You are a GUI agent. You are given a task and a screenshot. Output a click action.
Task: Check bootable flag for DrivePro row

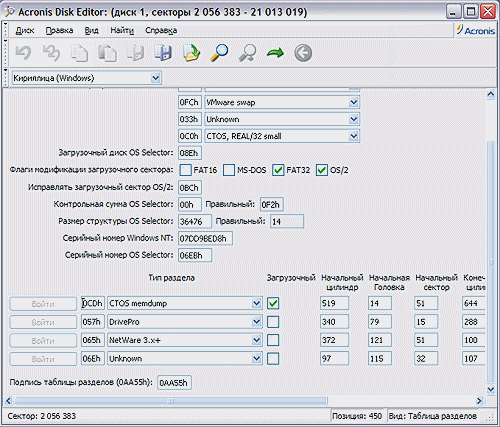273,322
